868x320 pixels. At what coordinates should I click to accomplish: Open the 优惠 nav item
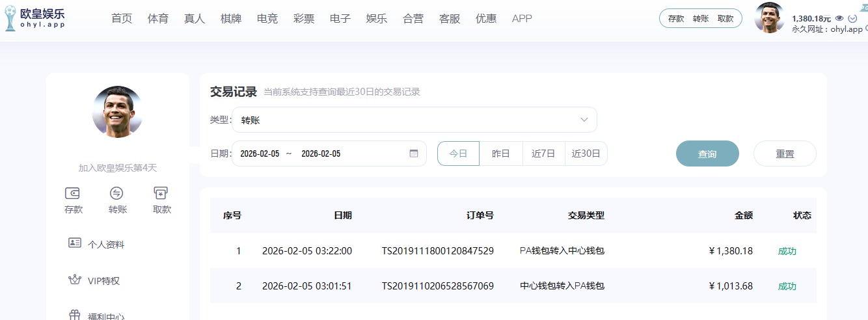click(486, 19)
